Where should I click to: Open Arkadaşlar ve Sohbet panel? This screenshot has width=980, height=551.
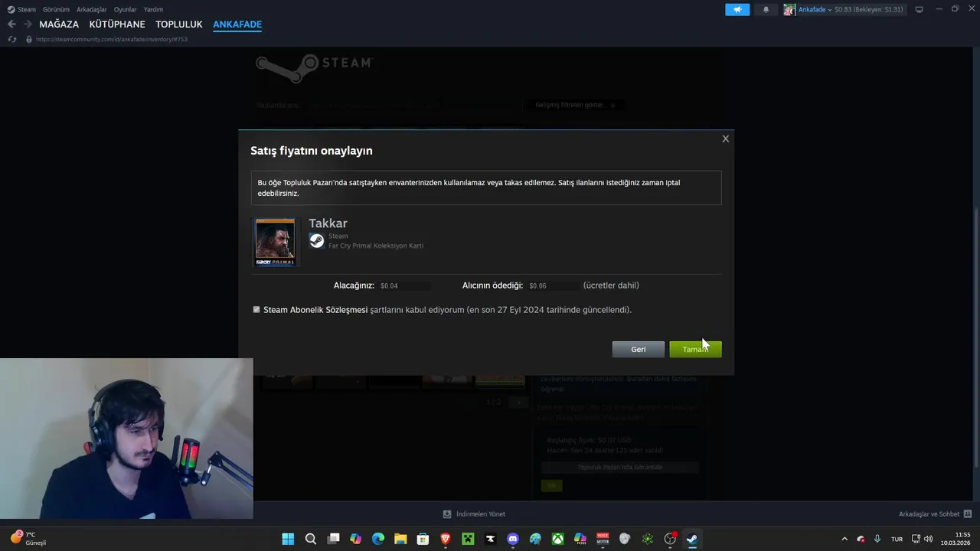coord(935,514)
